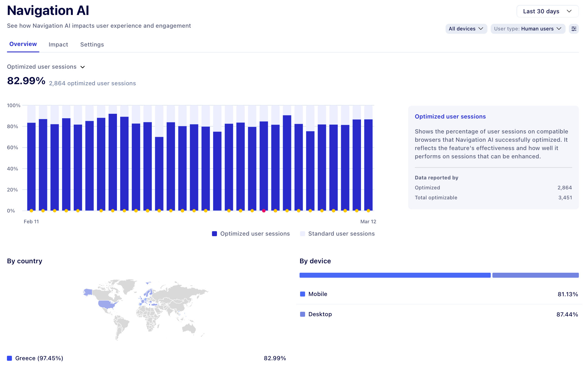Click the last yellow marker at Mar 12
This screenshot has height=371, width=588.
pos(368,211)
